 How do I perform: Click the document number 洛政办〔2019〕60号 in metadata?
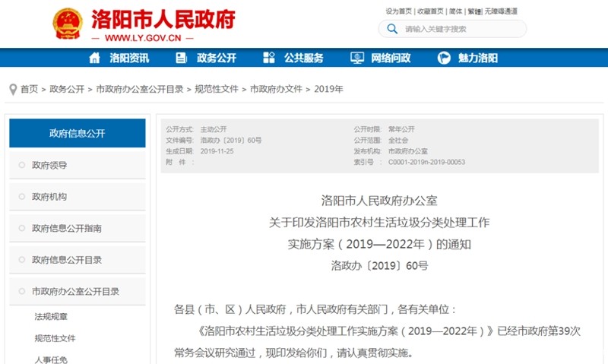[x=231, y=141]
